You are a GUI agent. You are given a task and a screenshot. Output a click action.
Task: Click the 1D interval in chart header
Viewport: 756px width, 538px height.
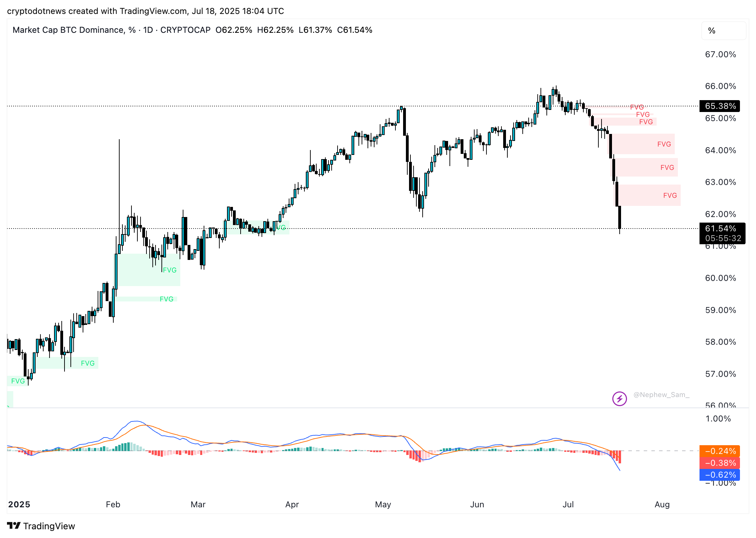148,30
